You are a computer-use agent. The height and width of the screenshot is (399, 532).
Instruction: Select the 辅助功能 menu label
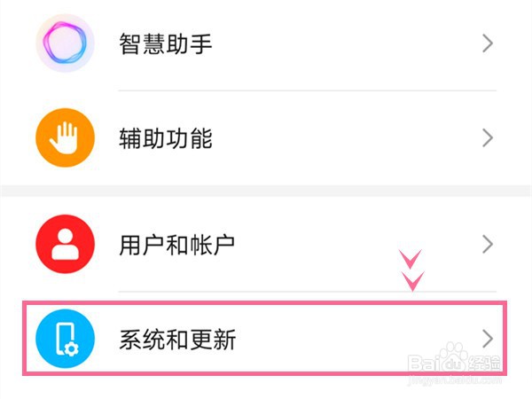[166, 138]
